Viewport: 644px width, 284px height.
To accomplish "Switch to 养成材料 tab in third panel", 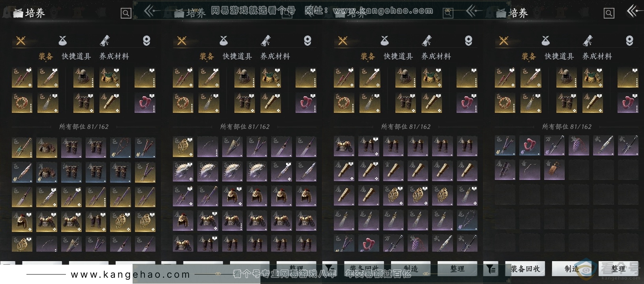I will [x=436, y=56].
